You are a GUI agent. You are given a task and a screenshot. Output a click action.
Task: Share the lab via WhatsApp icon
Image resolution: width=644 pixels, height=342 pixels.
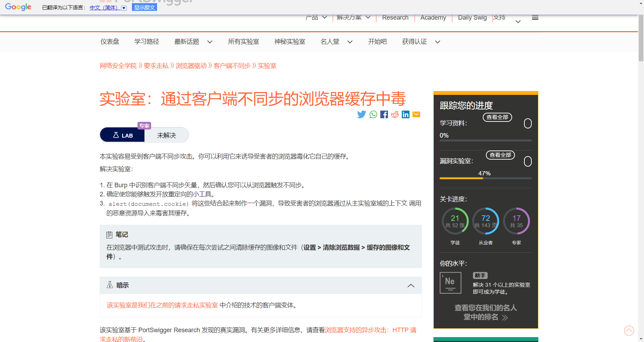click(373, 114)
